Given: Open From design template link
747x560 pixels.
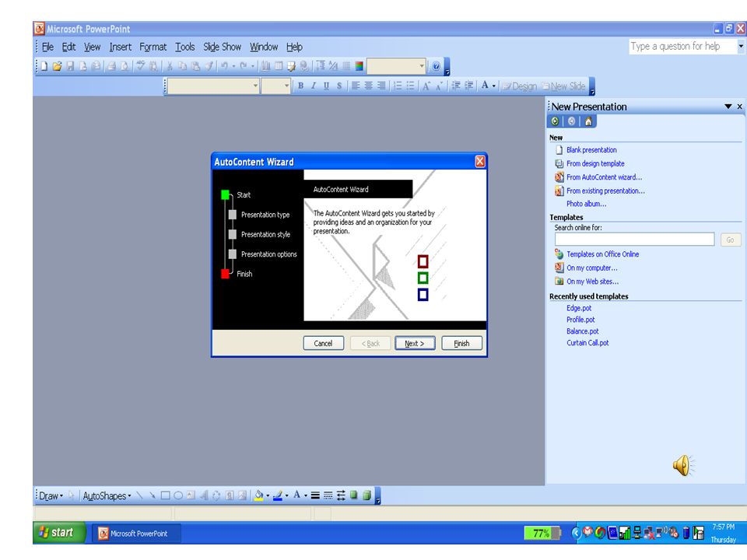Looking at the screenshot, I should tap(595, 163).
